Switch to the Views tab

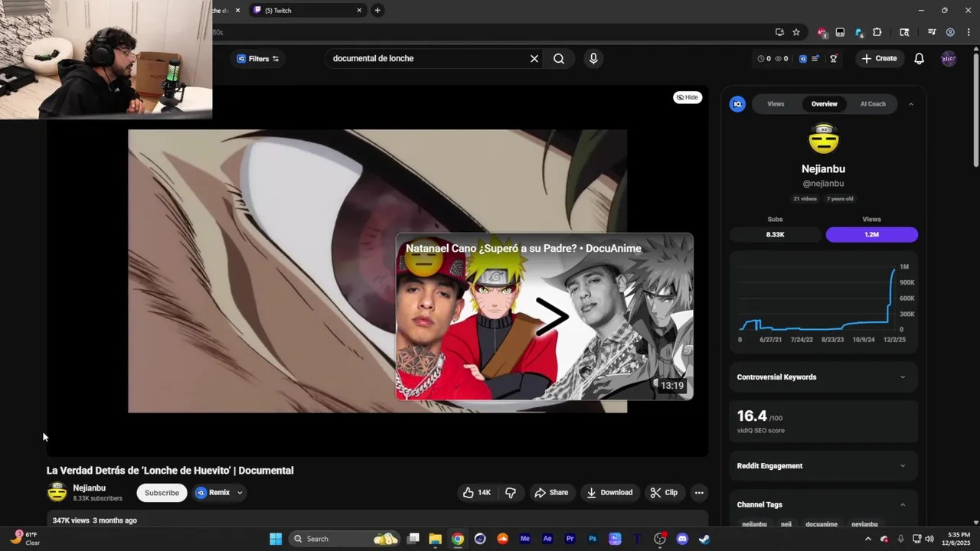[x=776, y=104]
